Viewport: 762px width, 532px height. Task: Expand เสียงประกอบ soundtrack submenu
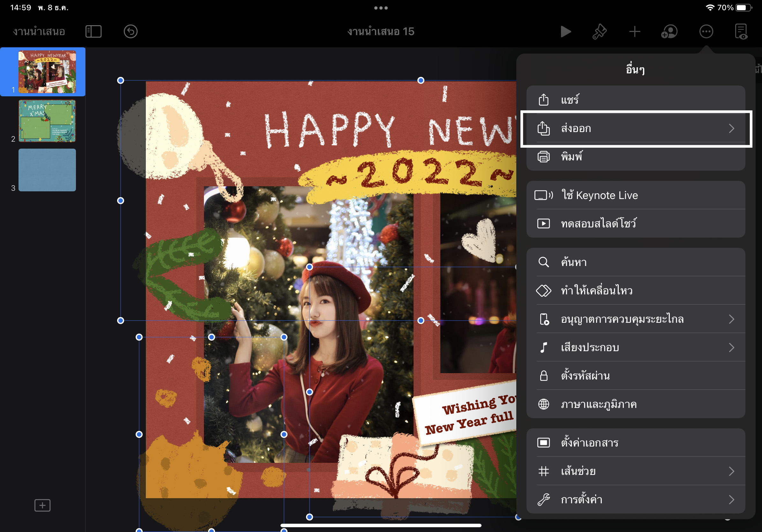click(x=635, y=347)
